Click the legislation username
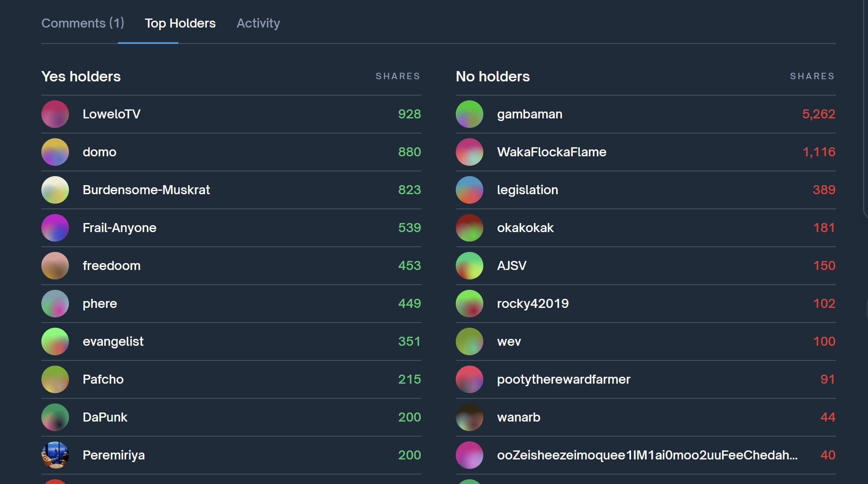The image size is (868, 484). [527, 190]
